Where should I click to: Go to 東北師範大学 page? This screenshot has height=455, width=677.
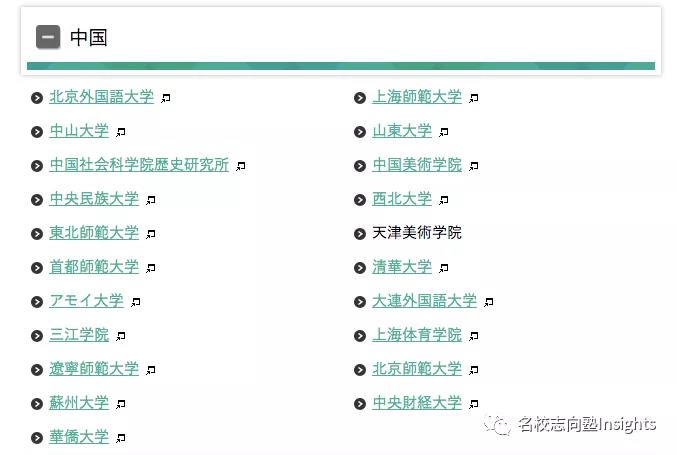pyautogui.click(x=94, y=233)
